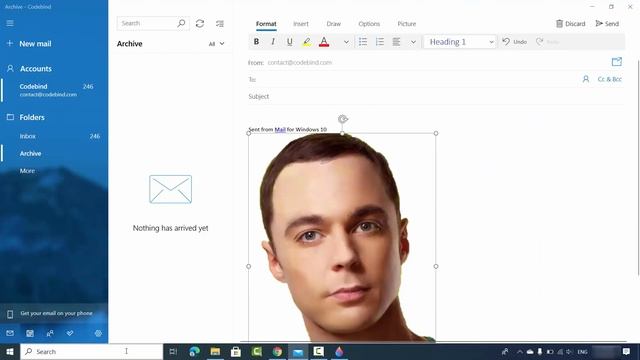This screenshot has height=360, width=640.
Task: Open the Options tab
Action: tap(369, 24)
